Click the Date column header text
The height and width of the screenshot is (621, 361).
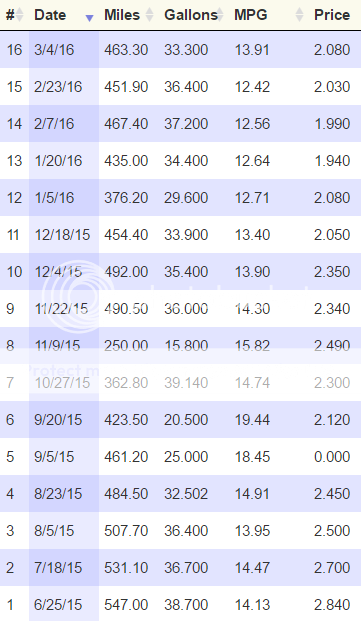click(x=50, y=15)
